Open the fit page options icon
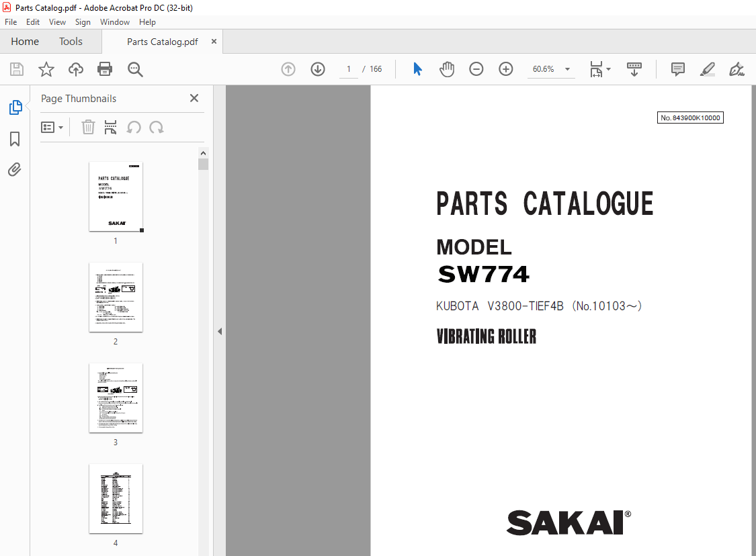Screen dimensions: 756x556 pos(600,69)
